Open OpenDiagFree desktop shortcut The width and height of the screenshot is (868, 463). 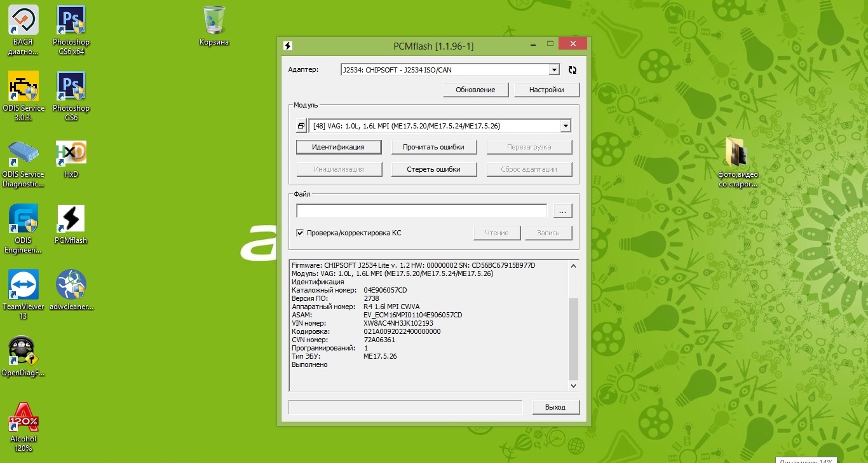point(23,356)
